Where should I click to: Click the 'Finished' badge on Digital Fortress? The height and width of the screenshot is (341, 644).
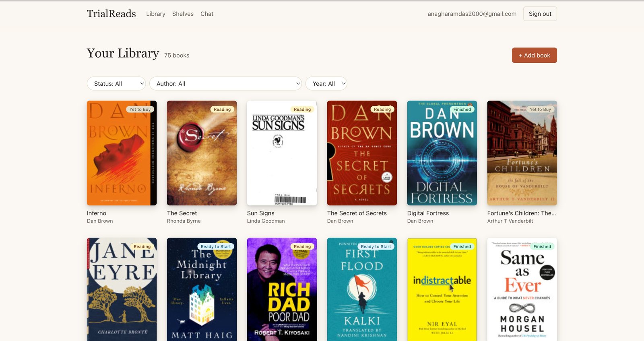click(x=462, y=109)
